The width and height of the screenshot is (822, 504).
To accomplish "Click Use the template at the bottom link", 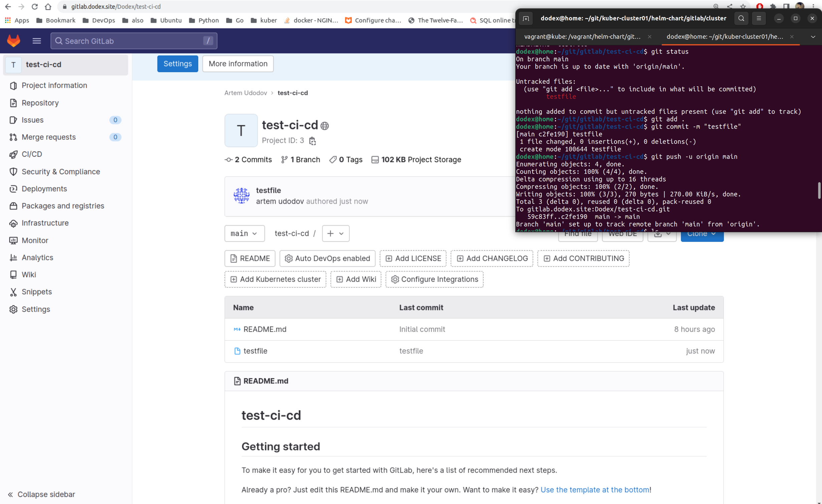I will (x=595, y=490).
